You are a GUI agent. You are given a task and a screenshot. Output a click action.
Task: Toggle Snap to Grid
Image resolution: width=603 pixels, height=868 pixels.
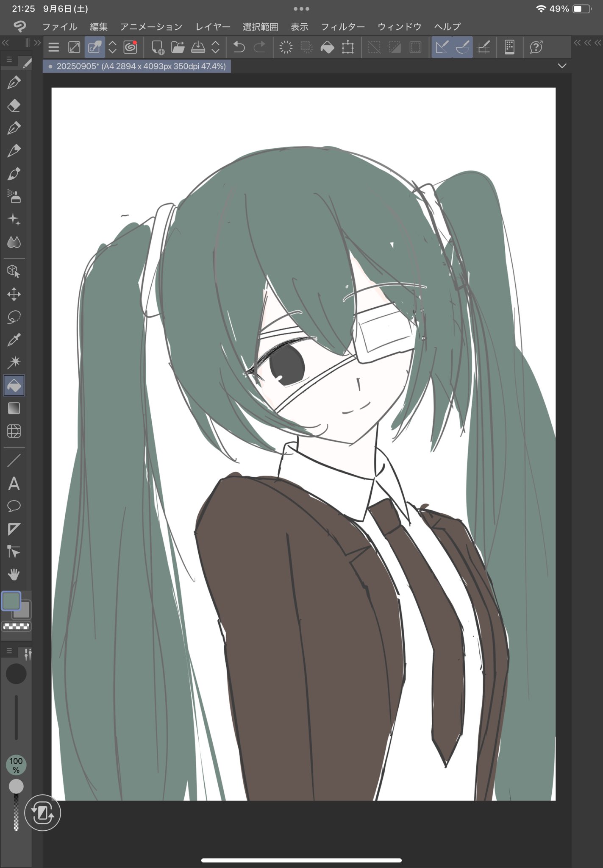484,47
